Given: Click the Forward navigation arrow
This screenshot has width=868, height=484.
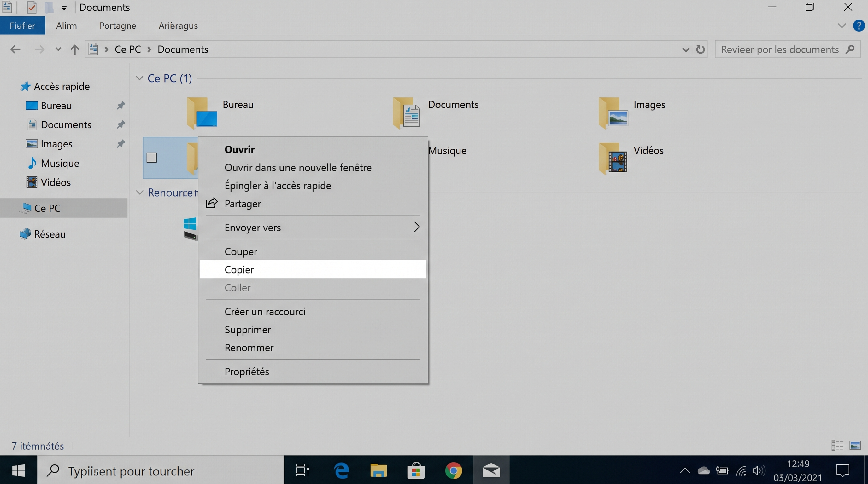Looking at the screenshot, I should 39,49.
